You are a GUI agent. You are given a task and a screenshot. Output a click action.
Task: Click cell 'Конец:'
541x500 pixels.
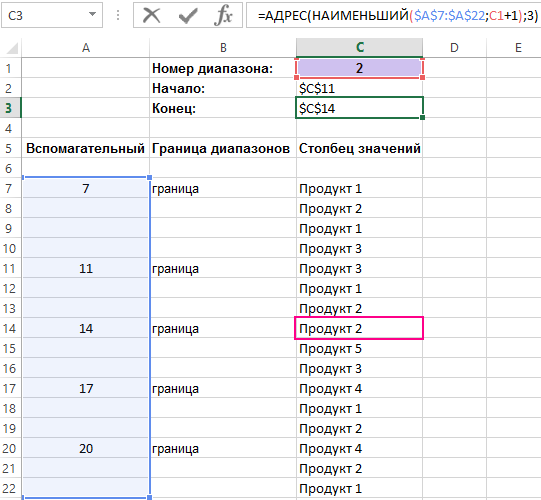(x=223, y=108)
